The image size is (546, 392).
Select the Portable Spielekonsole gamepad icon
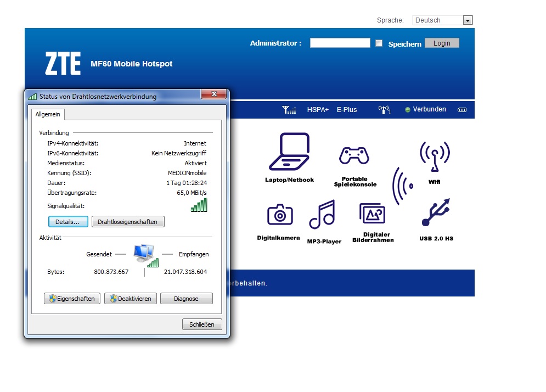pyautogui.click(x=354, y=155)
